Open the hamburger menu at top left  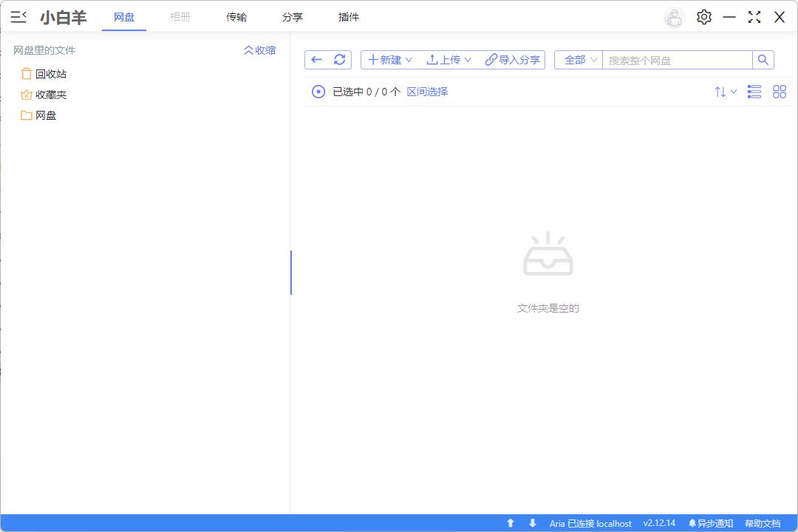pos(18,17)
